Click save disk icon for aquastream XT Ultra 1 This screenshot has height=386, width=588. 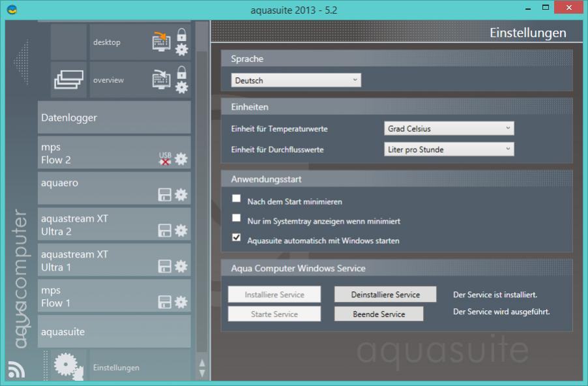[x=165, y=266]
